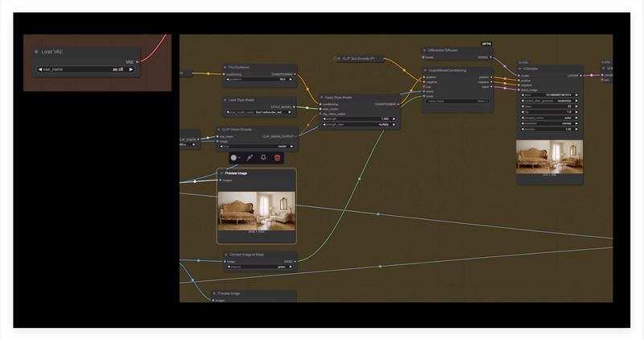Screen dimensions: 644x340
Task: Increase strength with right arrow in Apply Style Model
Action: 394,118
